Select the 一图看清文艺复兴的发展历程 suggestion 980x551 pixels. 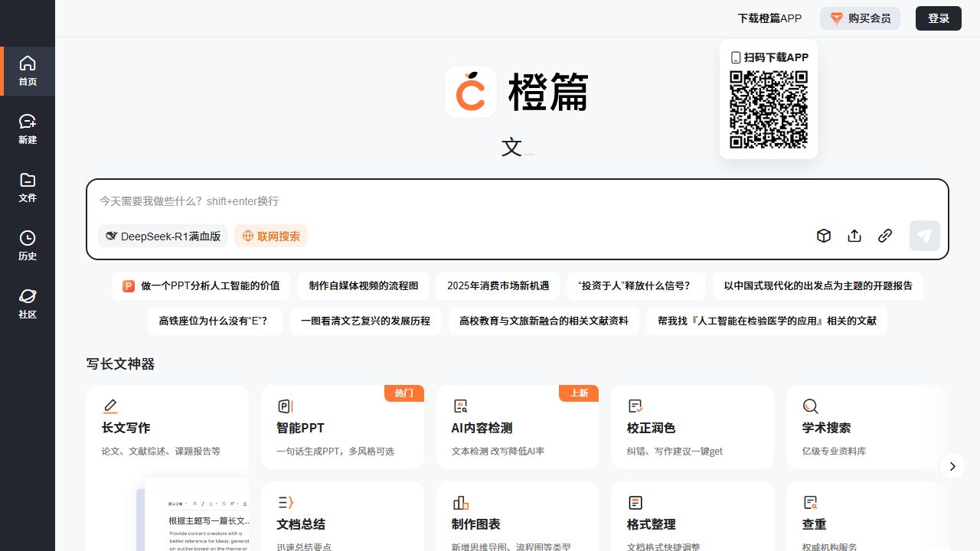(365, 321)
